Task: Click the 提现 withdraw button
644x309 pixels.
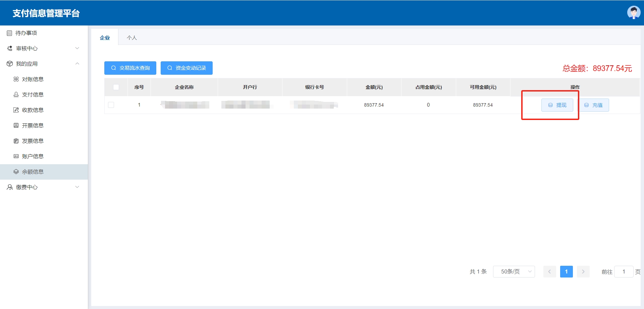Action: coord(557,105)
